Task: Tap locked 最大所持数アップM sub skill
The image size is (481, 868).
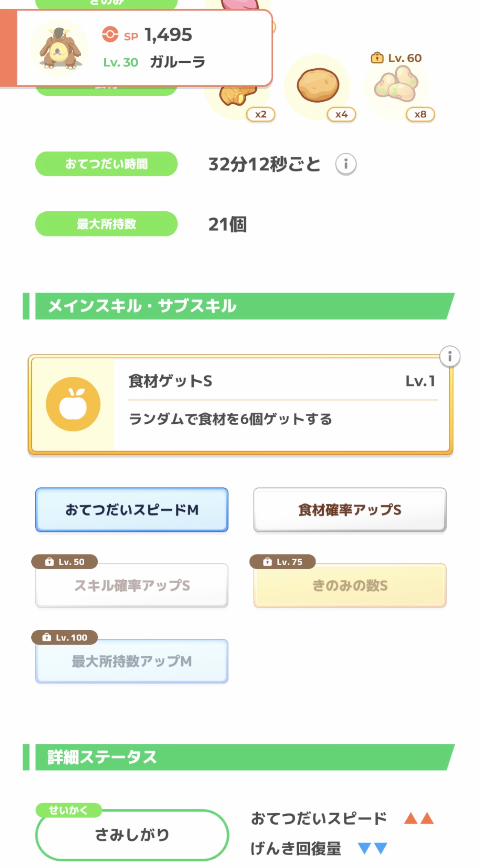Action: coord(132,661)
